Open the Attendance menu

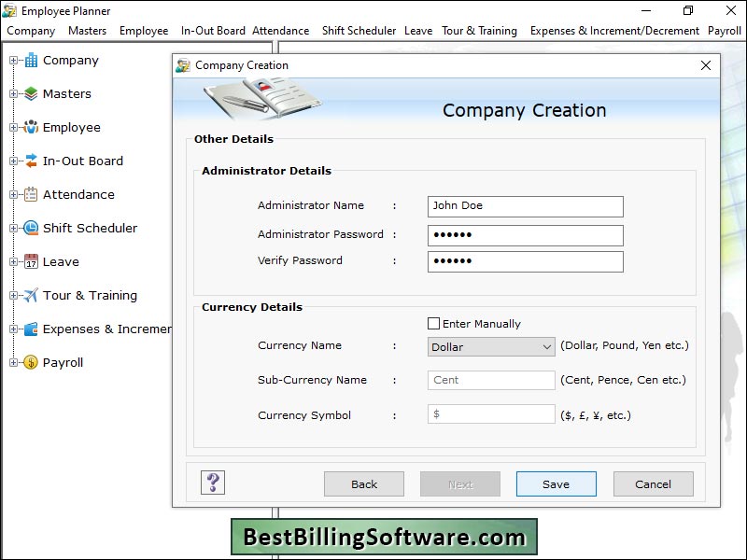pos(280,30)
